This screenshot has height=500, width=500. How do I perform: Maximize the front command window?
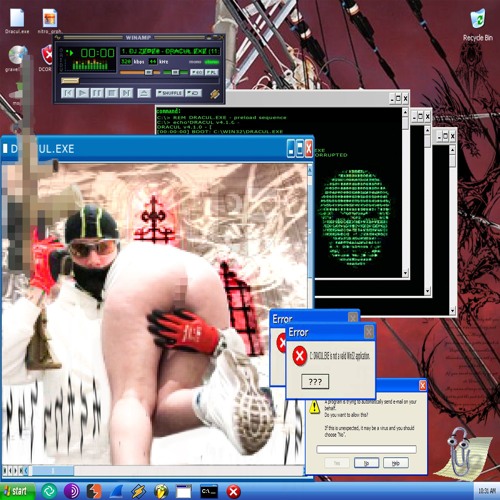pyautogui.click(x=398, y=99)
